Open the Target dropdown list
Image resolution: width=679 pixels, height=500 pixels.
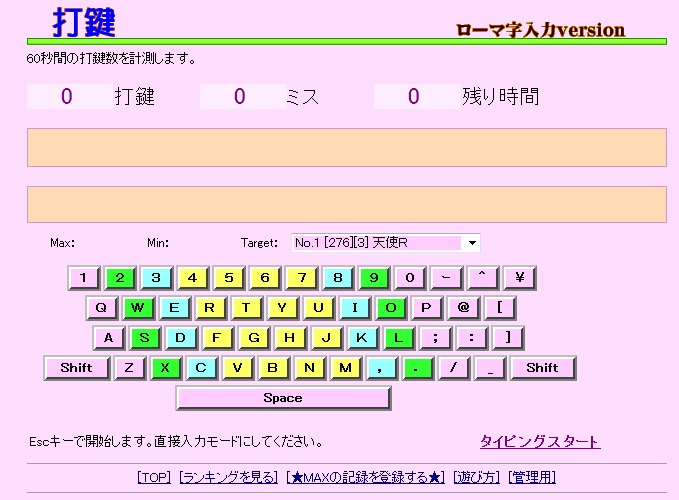[x=472, y=243]
